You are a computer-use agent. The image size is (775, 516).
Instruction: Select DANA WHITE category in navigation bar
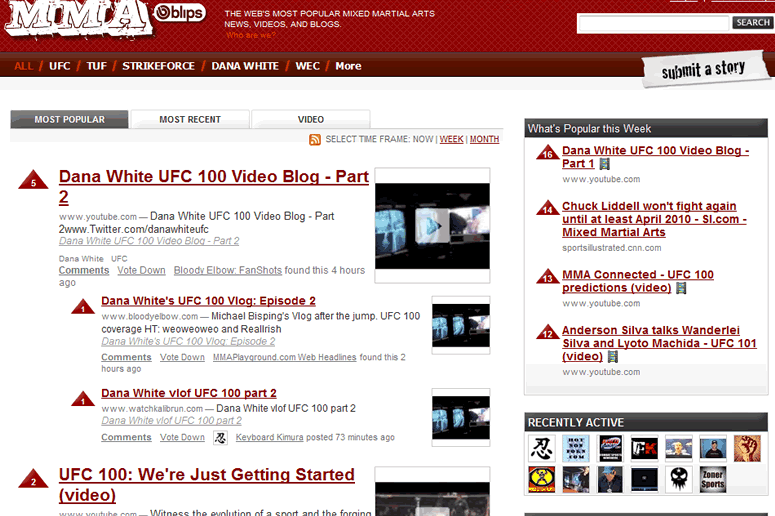[x=245, y=66]
